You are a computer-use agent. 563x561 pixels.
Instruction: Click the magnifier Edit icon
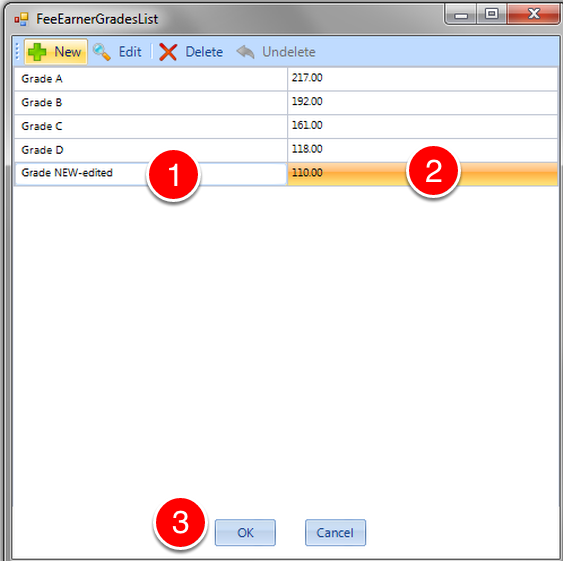pos(102,52)
